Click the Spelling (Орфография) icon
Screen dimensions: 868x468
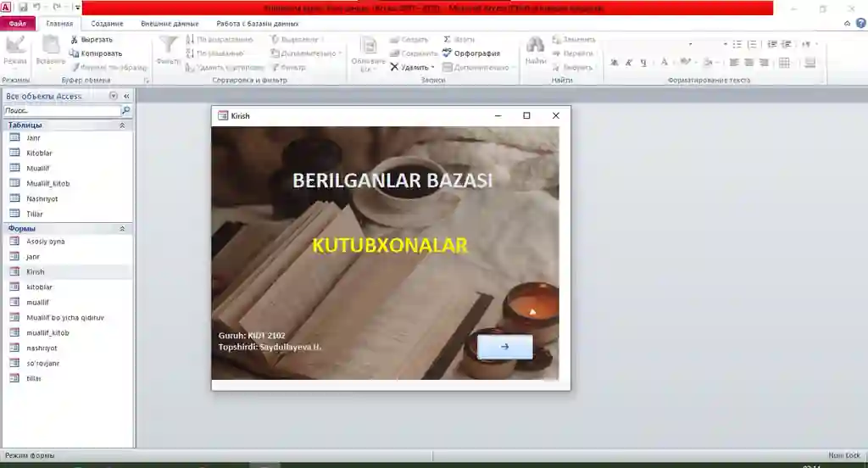[x=448, y=53]
